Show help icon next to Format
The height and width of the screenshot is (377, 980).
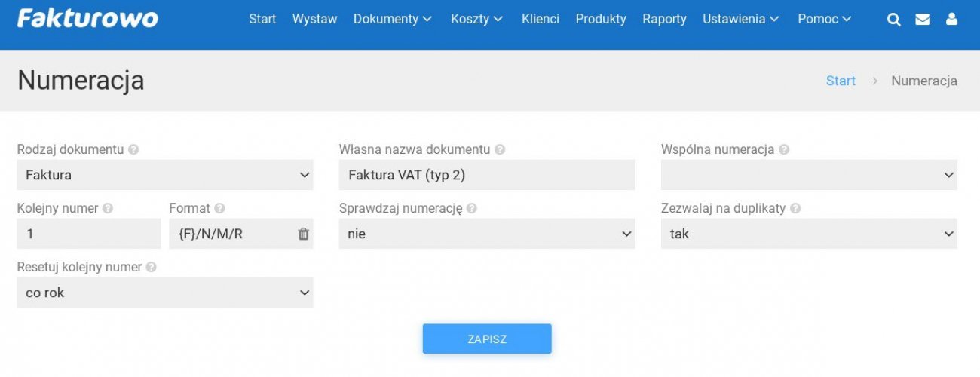[x=219, y=208]
